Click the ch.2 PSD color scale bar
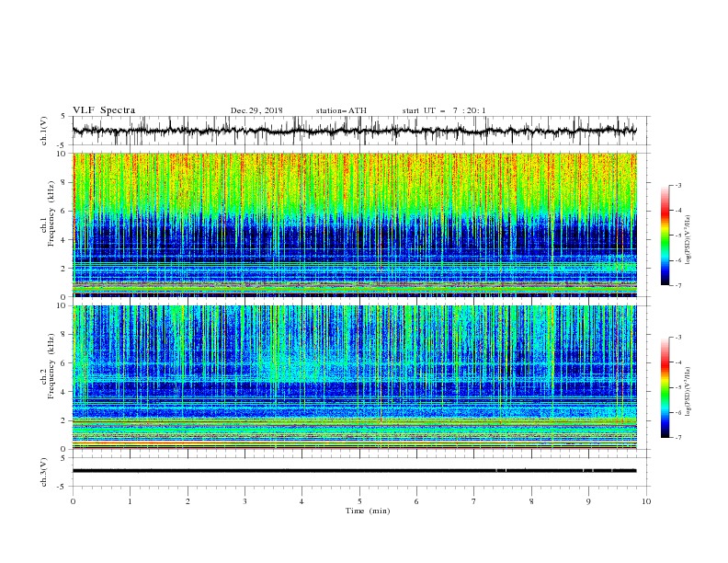The width and height of the screenshot is (728, 563). (665, 387)
